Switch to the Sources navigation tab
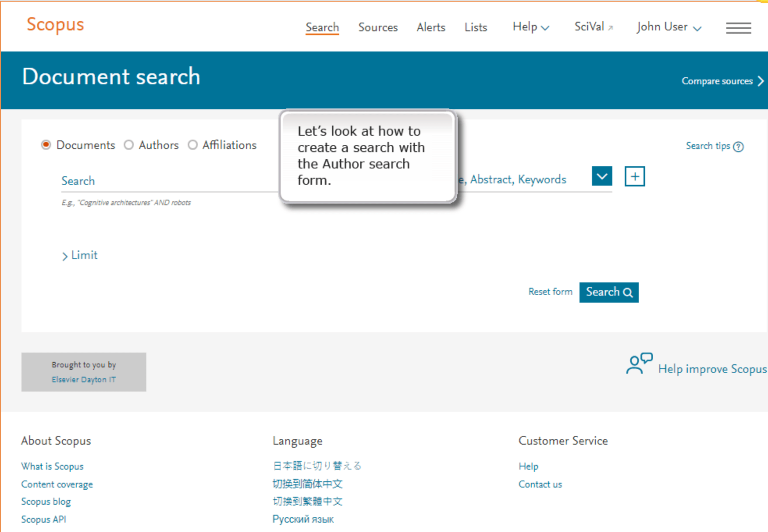 pos(377,27)
